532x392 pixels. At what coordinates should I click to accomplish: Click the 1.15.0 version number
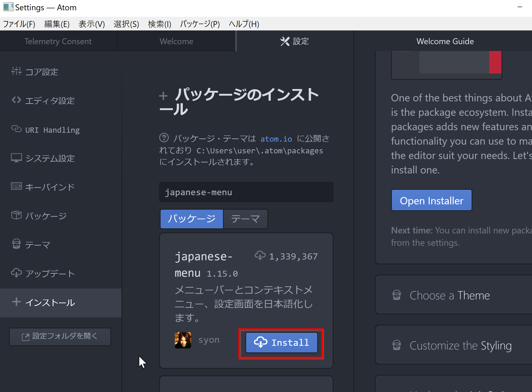pyautogui.click(x=222, y=274)
